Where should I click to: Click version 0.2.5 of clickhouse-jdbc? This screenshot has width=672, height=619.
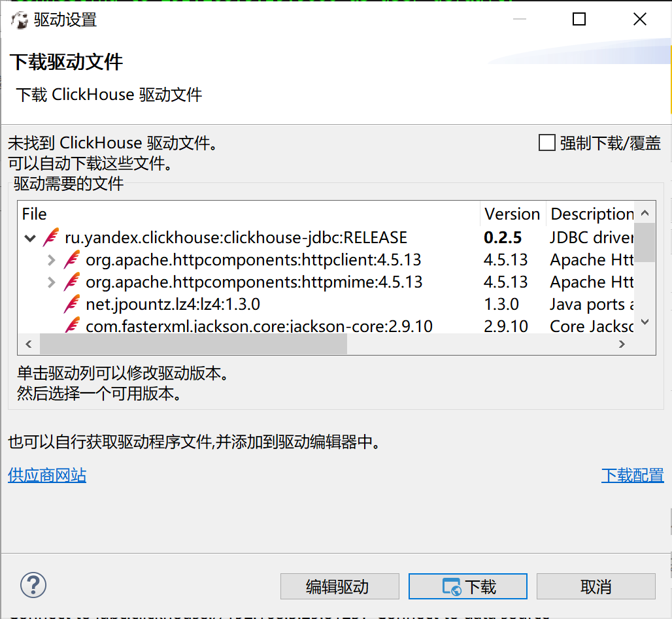[x=503, y=237]
